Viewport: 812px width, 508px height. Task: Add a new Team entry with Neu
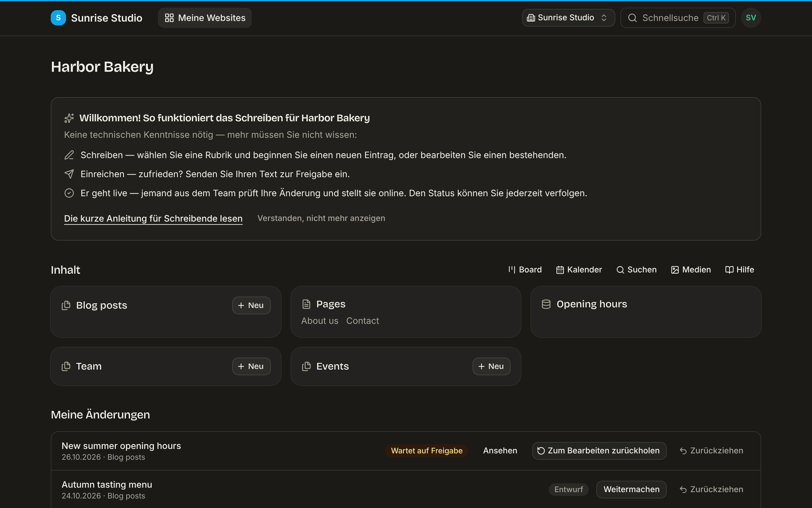(251, 366)
